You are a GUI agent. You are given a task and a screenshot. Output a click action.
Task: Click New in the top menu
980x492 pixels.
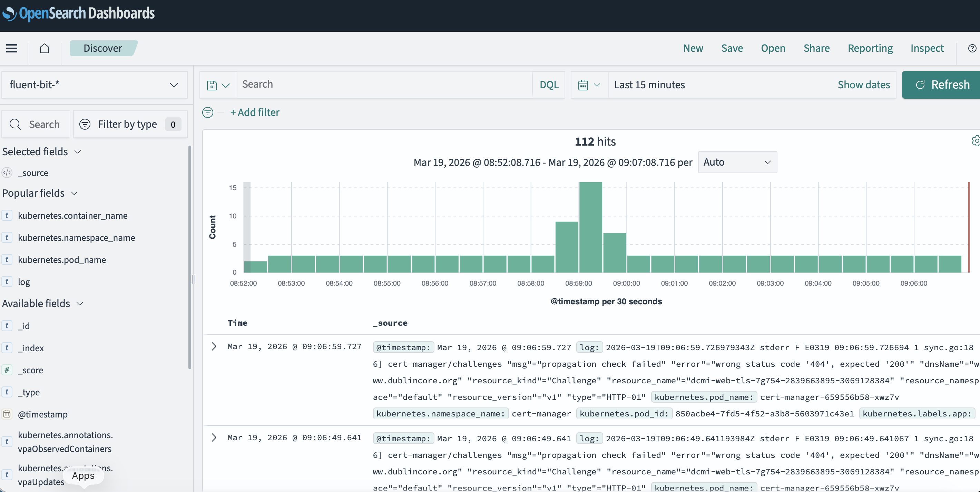tap(693, 48)
